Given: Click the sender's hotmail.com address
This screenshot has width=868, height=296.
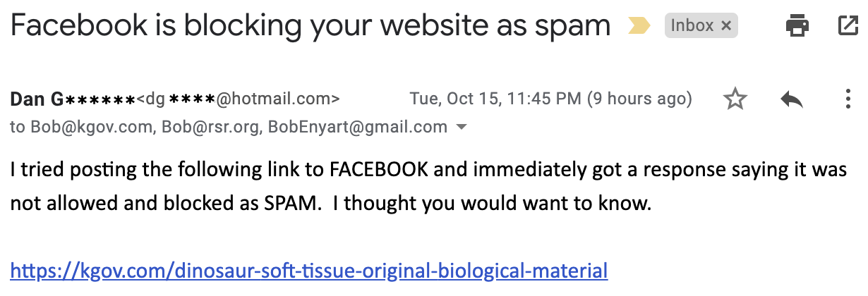Looking at the screenshot, I should (x=240, y=99).
